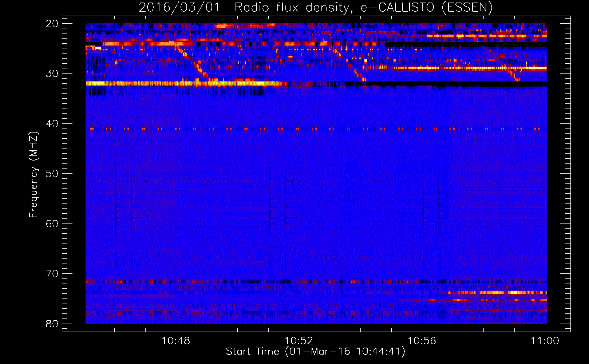Click the 40 frequency tick label
This screenshot has width=589, height=364.
click(x=52, y=124)
